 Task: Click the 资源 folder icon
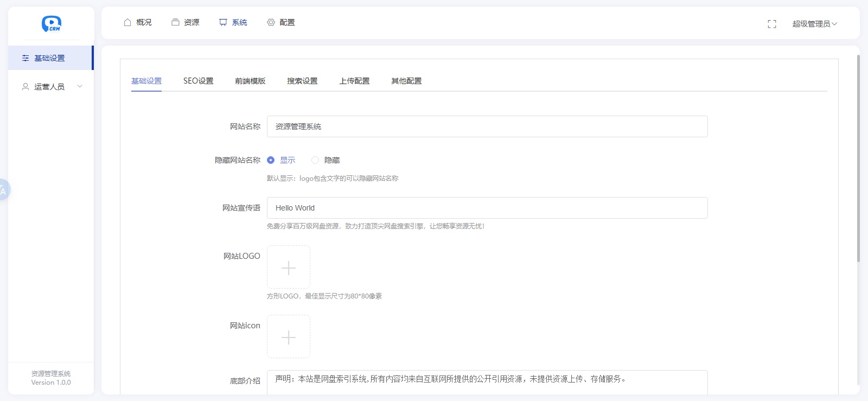175,22
